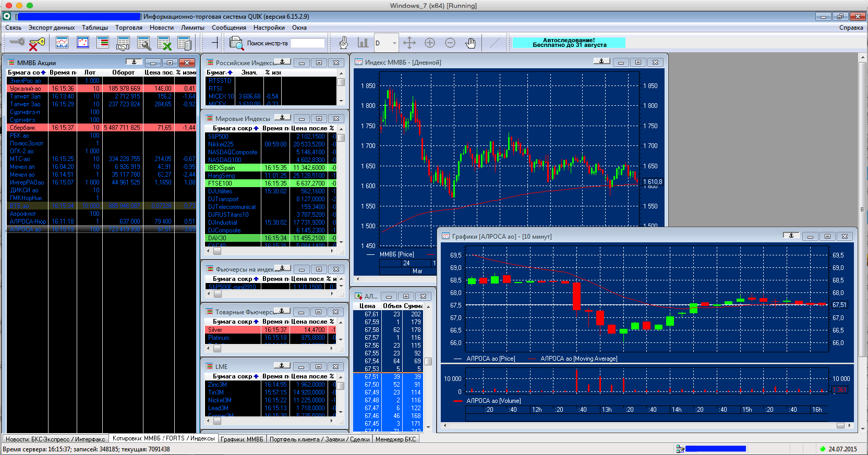Click the handshake trades table icon

(123, 43)
